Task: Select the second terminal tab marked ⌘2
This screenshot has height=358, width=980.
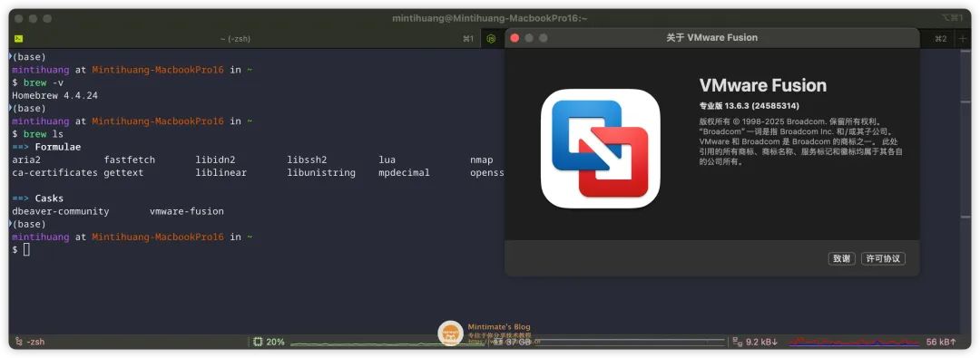Action: (941, 39)
